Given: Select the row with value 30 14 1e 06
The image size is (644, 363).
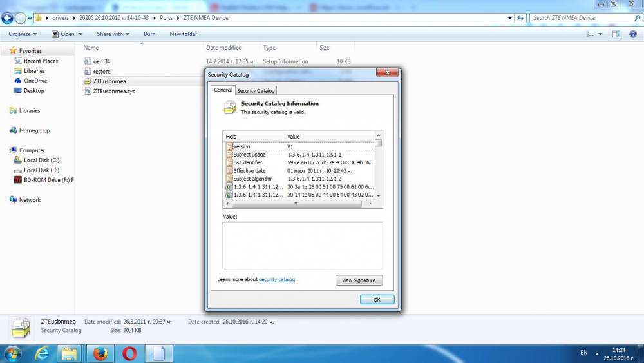Looking at the screenshot, I should [300, 195].
